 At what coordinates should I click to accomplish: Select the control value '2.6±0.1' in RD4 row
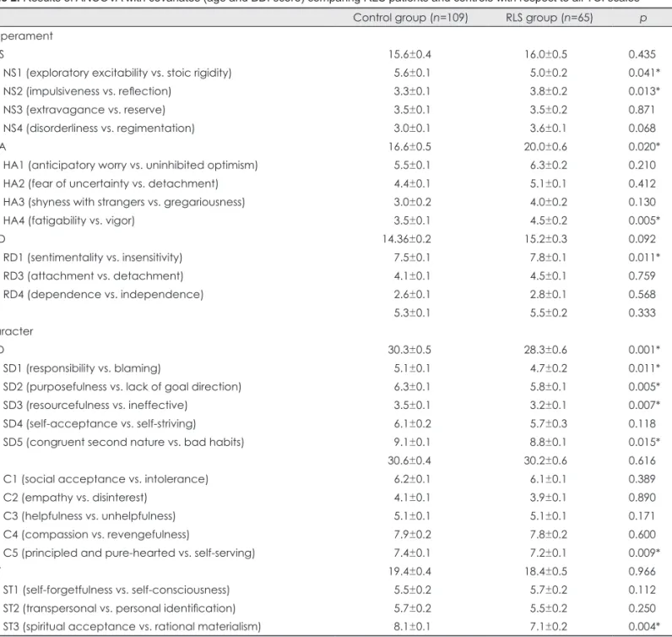coord(412,294)
